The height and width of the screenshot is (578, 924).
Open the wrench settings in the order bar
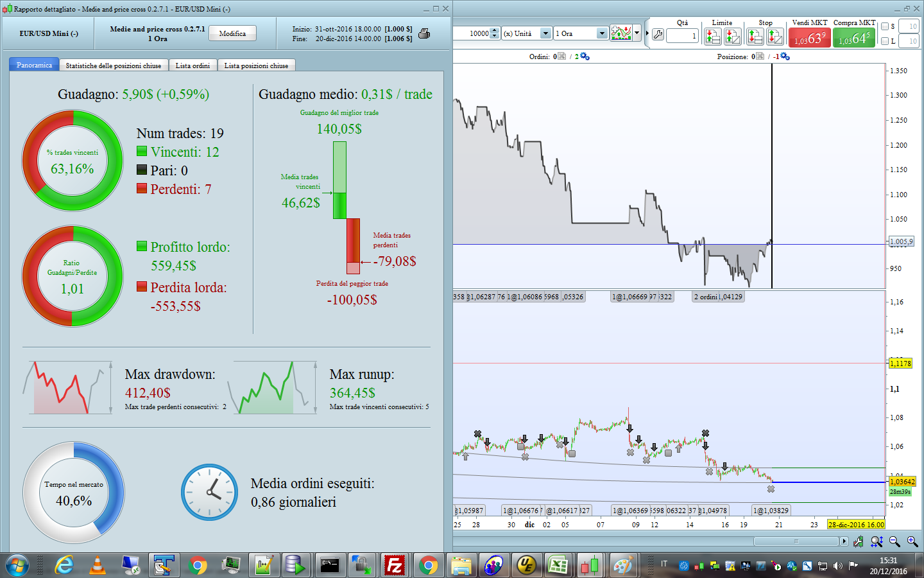click(658, 35)
